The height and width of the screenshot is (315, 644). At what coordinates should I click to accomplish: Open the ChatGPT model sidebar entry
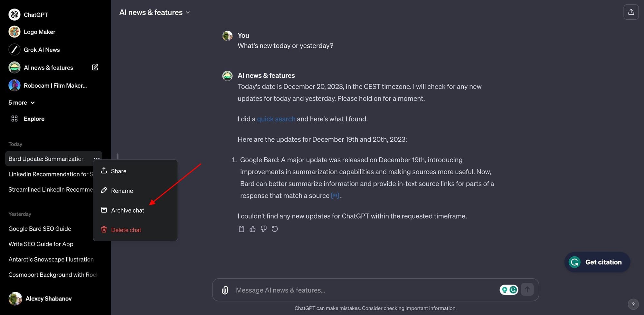(x=36, y=14)
